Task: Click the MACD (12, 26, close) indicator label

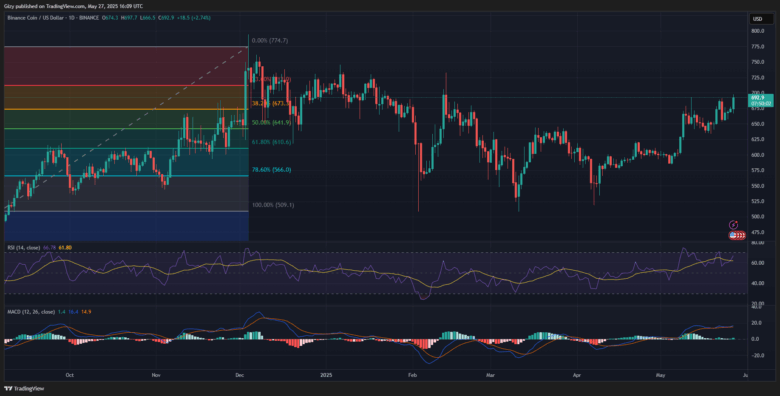Action: point(30,311)
